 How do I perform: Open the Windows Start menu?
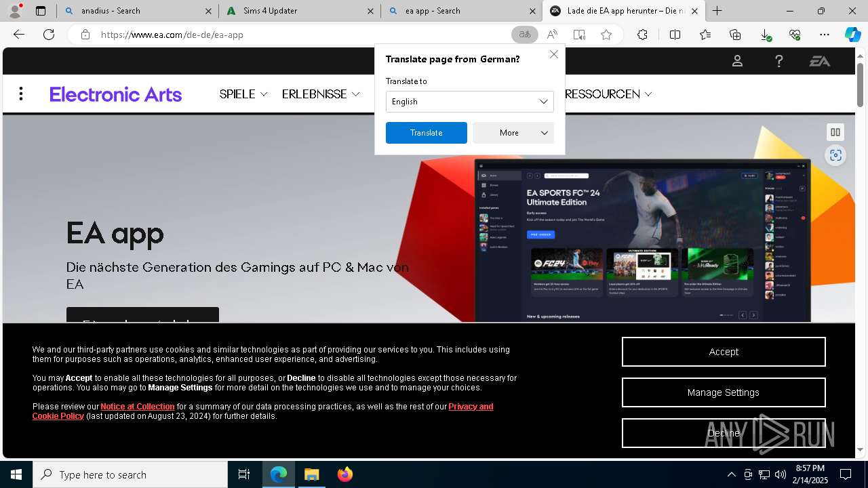16,474
